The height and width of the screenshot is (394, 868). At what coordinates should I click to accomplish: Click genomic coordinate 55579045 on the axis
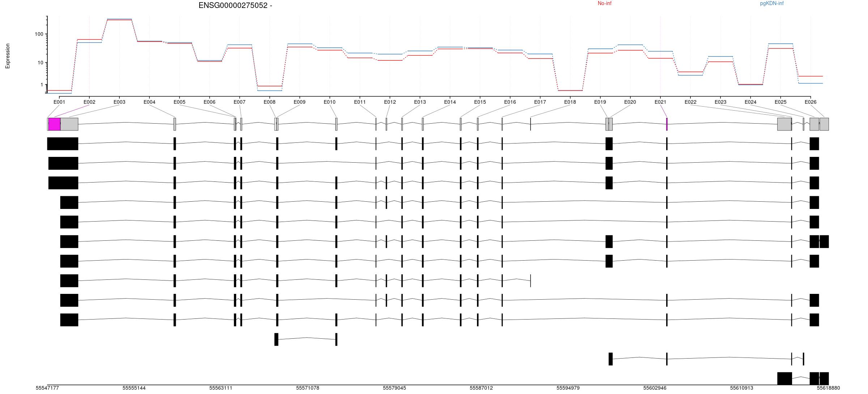point(394,388)
